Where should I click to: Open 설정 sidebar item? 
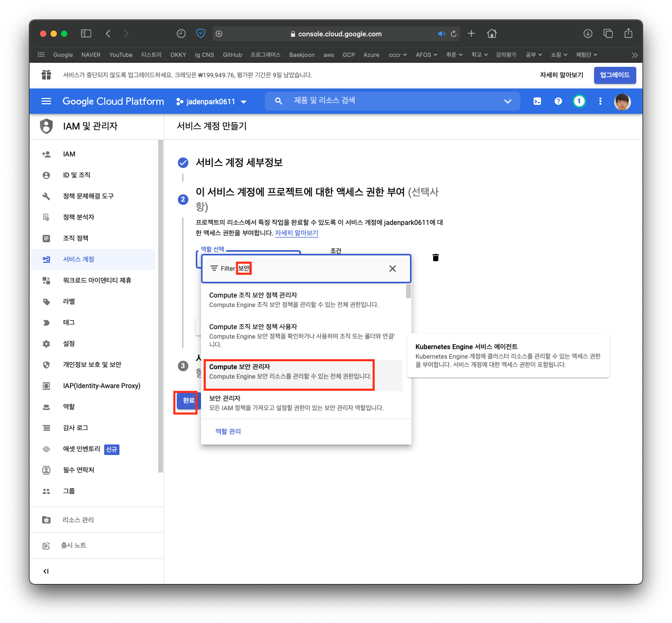93,344
